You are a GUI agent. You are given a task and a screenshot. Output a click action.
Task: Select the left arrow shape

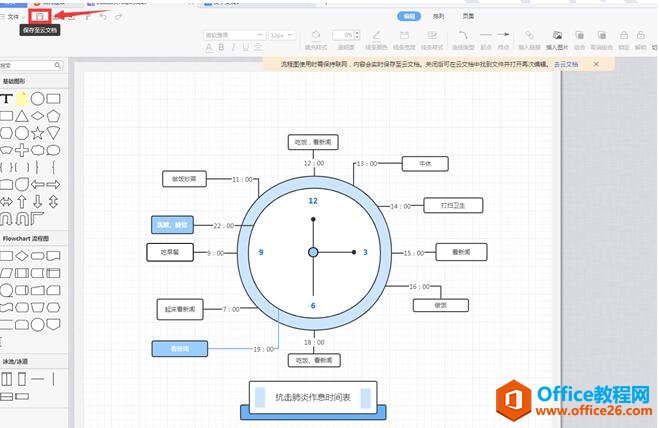click(37, 185)
